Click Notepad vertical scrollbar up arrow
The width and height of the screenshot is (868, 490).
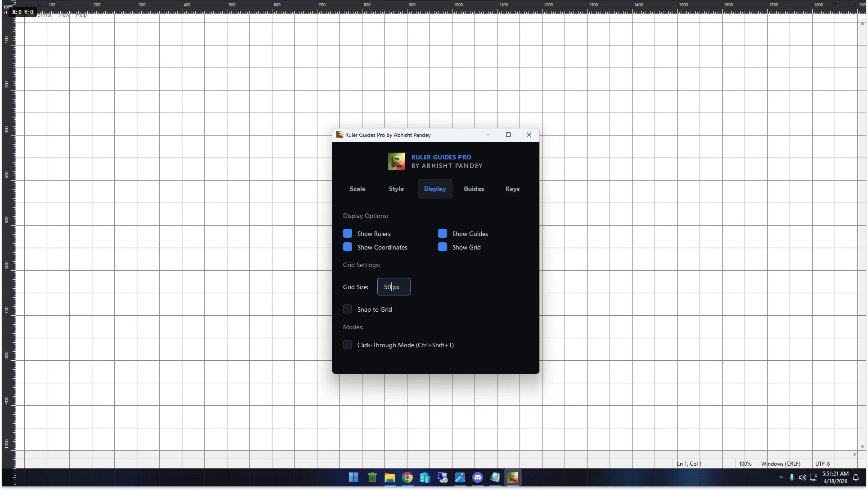pos(863,23)
